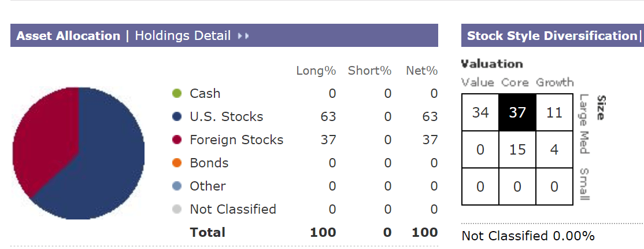Click the Net% column header
This screenshot has height=249, width=644.
(x=422, y=71)
